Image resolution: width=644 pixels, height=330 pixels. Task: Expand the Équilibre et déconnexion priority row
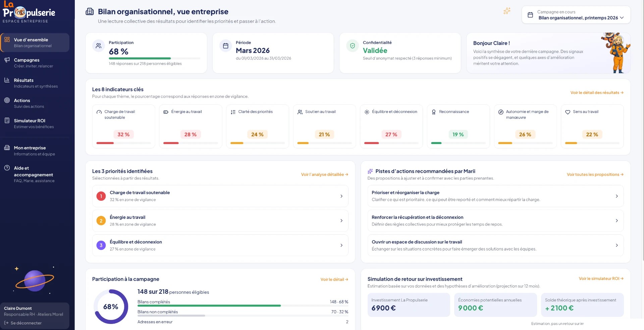[220, 245]
